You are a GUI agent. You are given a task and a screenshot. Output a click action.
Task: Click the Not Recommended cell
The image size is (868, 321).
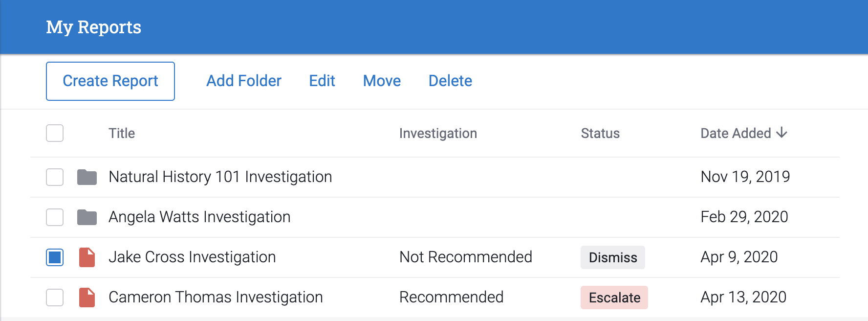pyautogui.click(x=466, y=257)
